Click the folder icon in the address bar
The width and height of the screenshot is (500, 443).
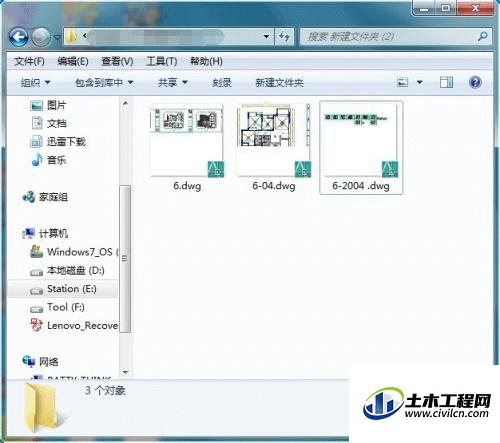(71, 36)
